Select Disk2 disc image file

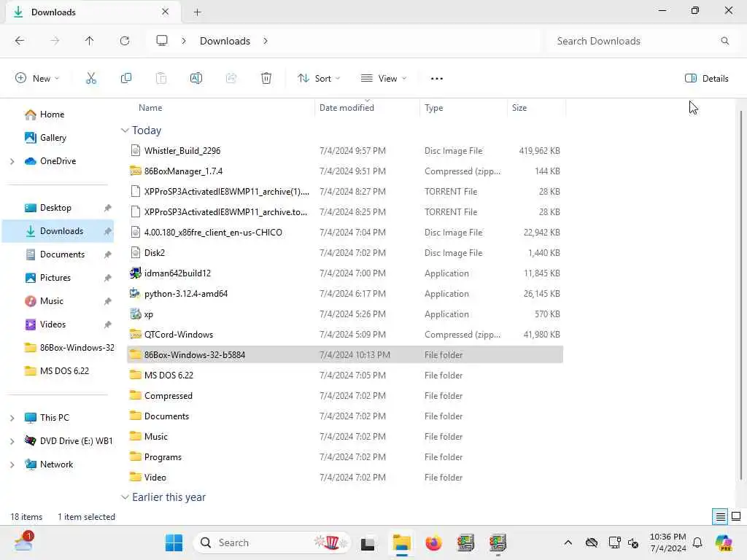pyautogui.click(x=345, y=253)
